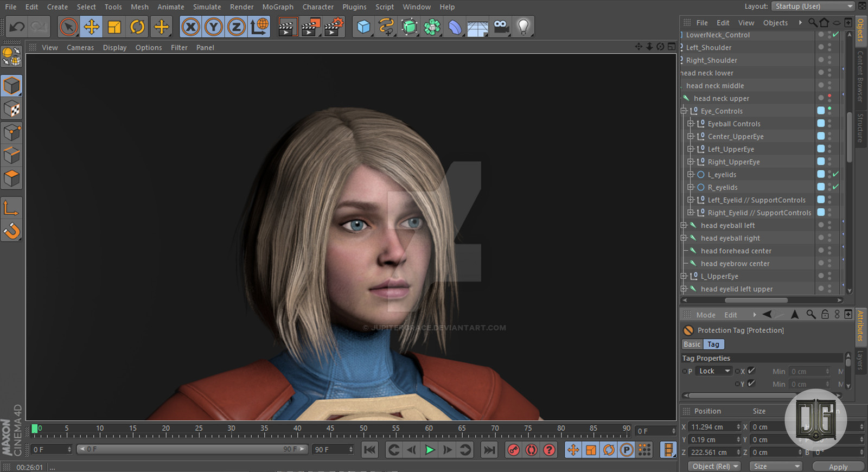Toggle the X protection checkbox
Image resolution: width=868 pixels, height=472 pixels.
click(x=751, y=371)
